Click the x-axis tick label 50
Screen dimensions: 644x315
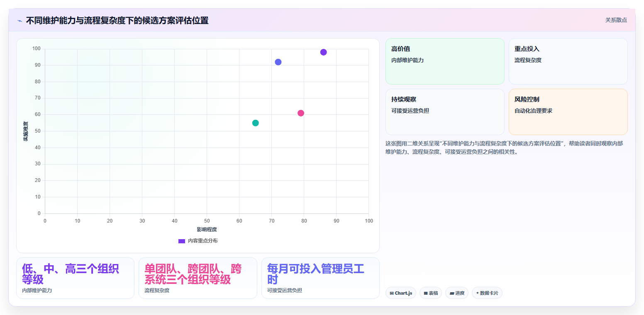207,221
